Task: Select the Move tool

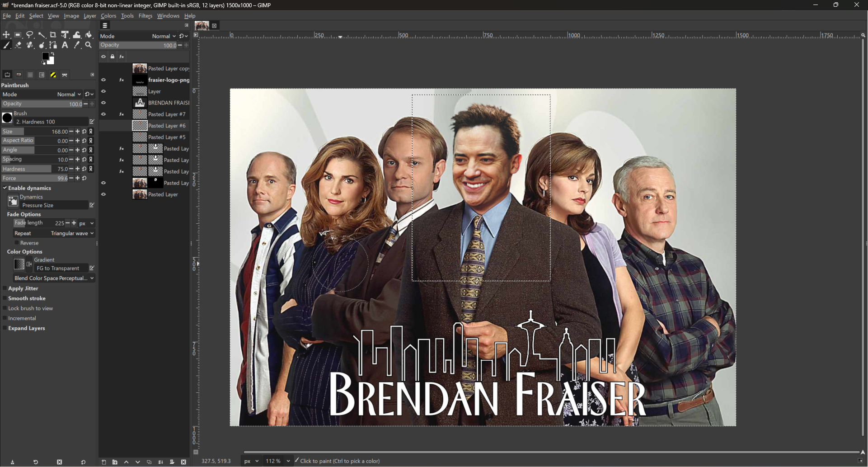Action: click(x=6, y=35)
